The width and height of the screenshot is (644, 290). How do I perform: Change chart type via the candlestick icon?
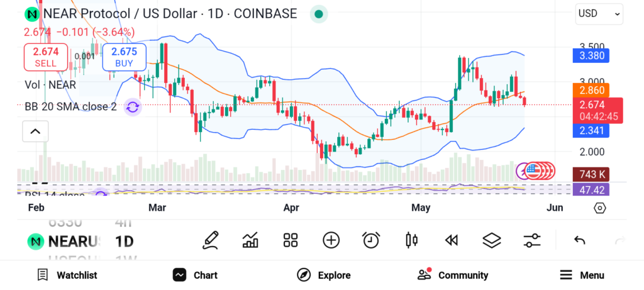411,240
